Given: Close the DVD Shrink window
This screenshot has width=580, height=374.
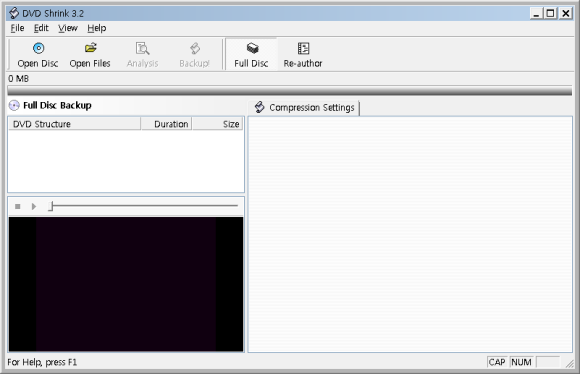Looking at the screenshot, I should [566, 14].
